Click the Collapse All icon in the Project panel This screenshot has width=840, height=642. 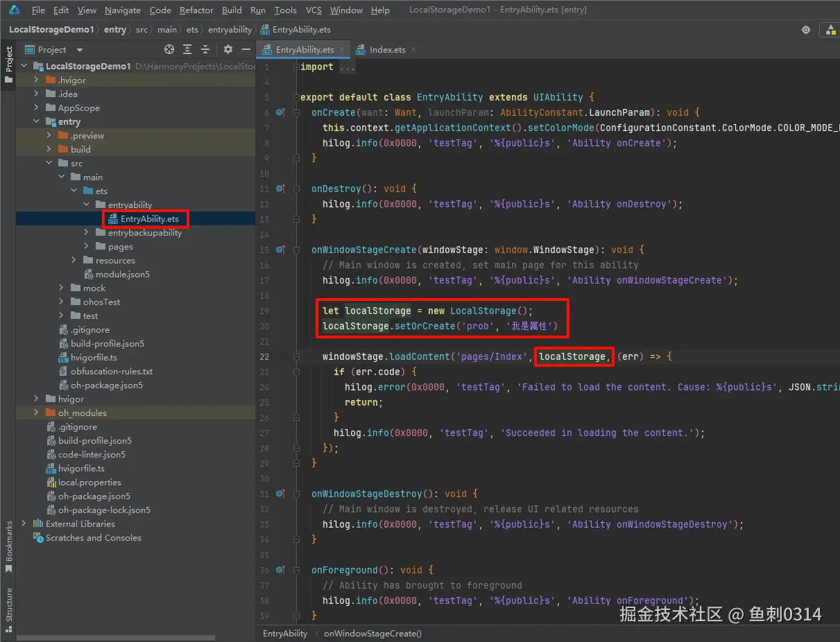205,49
